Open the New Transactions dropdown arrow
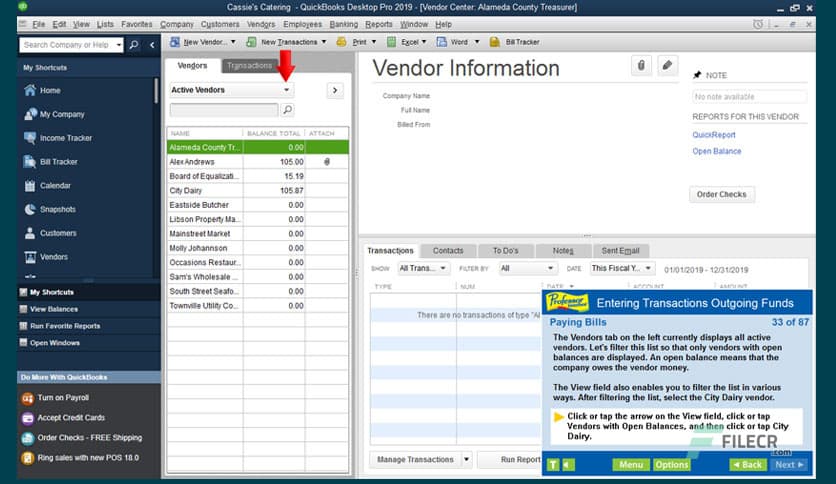This screenshot has width=836, height=484. 324,42
